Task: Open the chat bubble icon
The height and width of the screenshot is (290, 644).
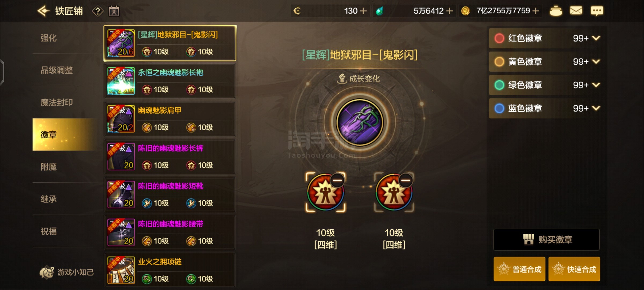Action: click(x=597, y=11)
